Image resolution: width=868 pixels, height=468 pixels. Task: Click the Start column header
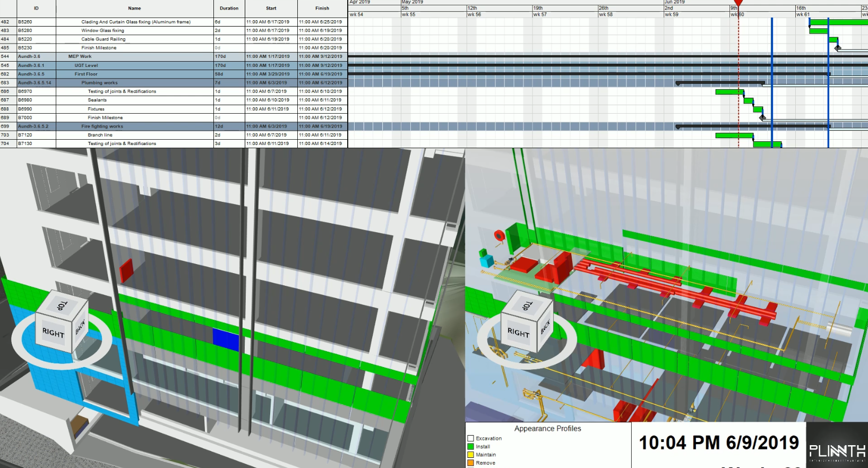pyautogui.click(x=271, y=8)
